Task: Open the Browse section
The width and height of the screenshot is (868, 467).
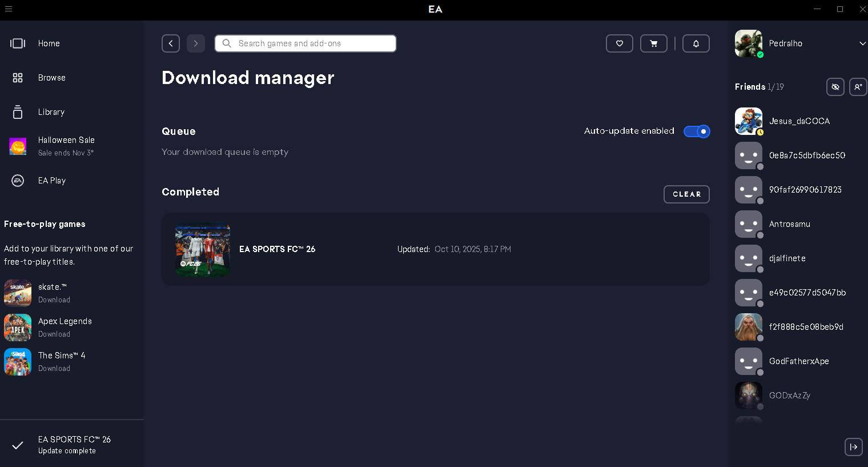Action: [51, 78]
